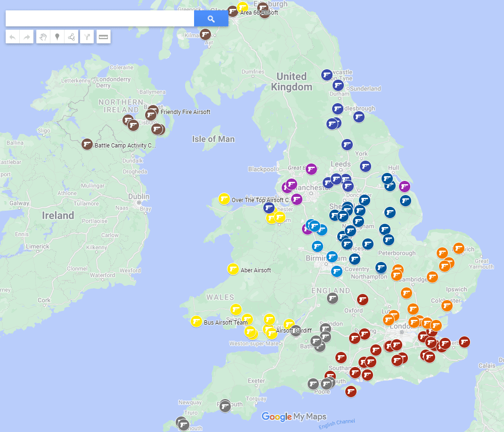The height and width of the screenshot is (432, 504).
Task: Select the measure distances ruler tool
Action: click(x=103, y=36)
